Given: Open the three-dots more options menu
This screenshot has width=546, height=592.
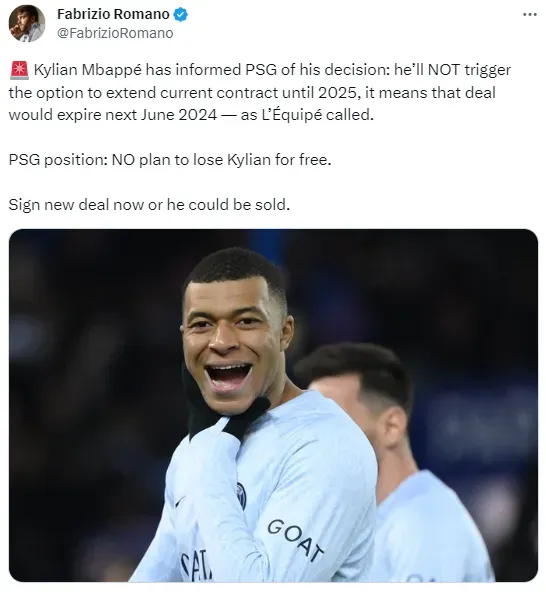Looking at the screenshot, I should 530,15.
